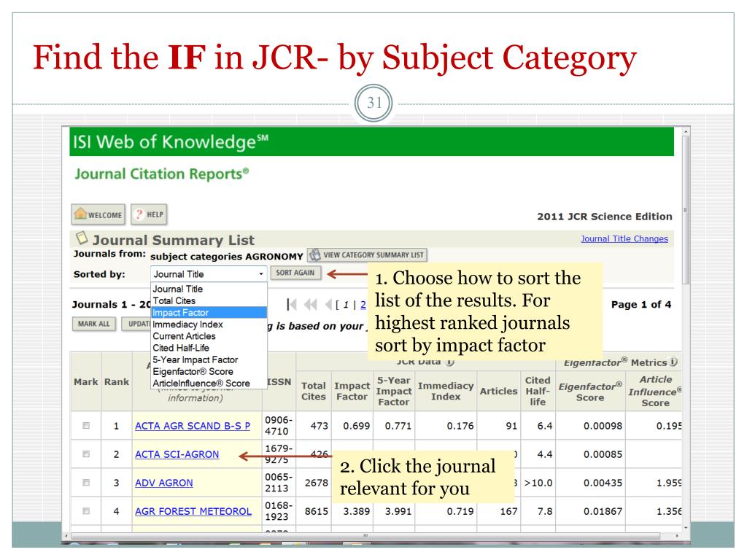Click the scroll up arrow
The image size is (747, 560).
pyautogui.click(x=686, y=131)
